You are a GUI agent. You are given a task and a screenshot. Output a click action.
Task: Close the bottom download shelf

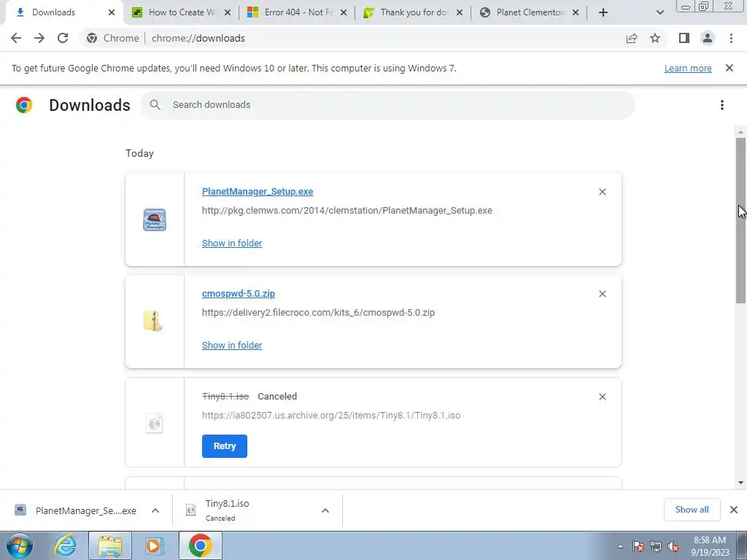click(734, 510)
